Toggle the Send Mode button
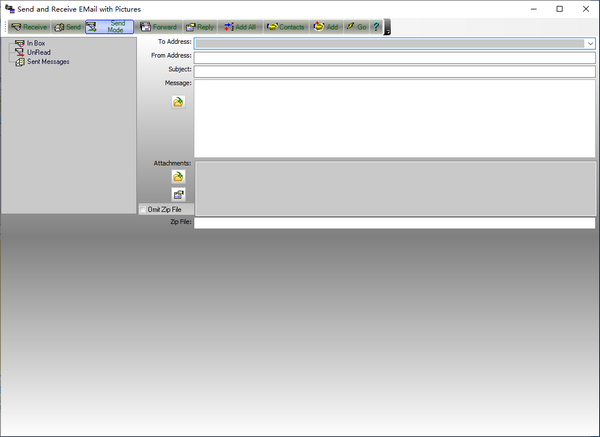 (x=109, y=27)
